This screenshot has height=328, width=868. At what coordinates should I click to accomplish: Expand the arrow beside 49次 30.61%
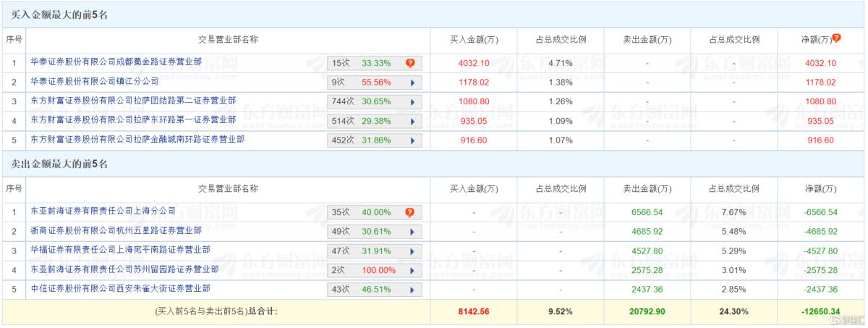point(412,232)
